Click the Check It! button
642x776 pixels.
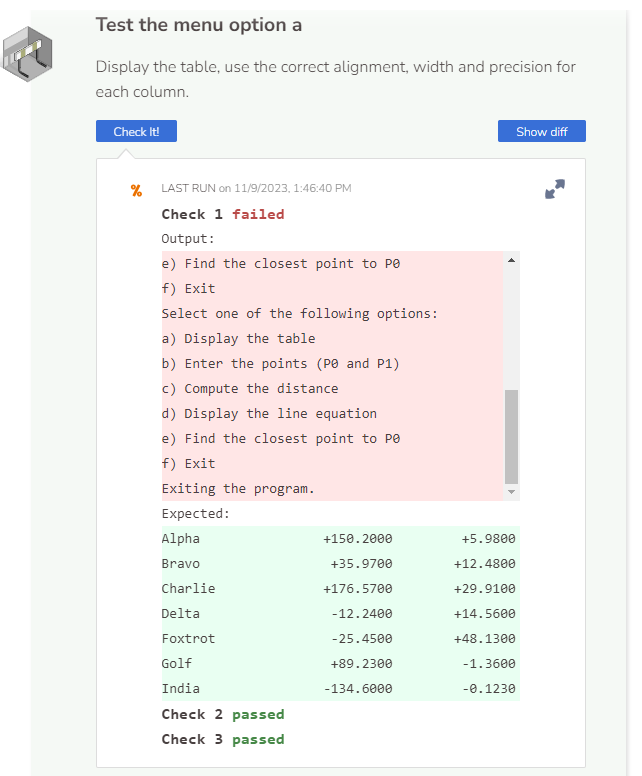[136, 131]
